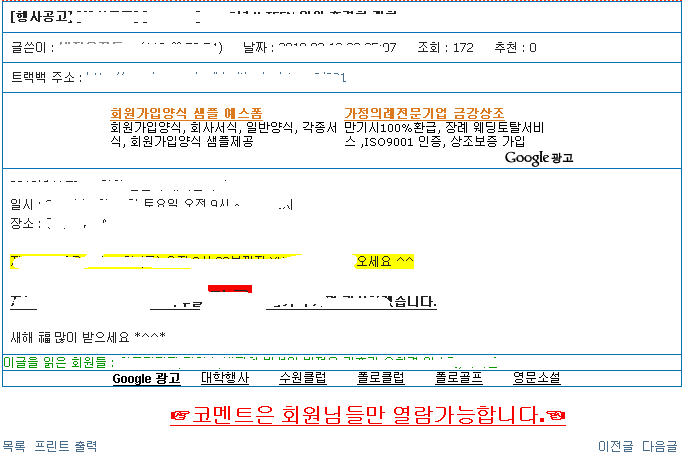Click the Google 광고 link in the bottom row

(x=146, y=379)
